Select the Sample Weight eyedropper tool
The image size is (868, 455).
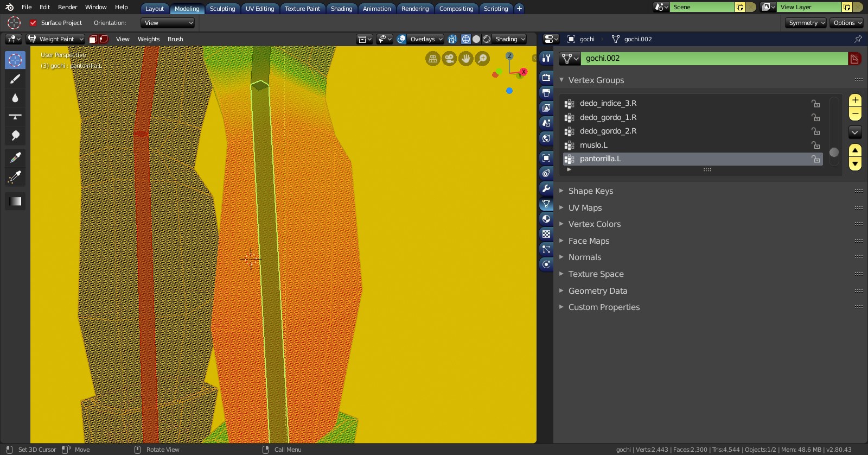[x=15, y=157]
